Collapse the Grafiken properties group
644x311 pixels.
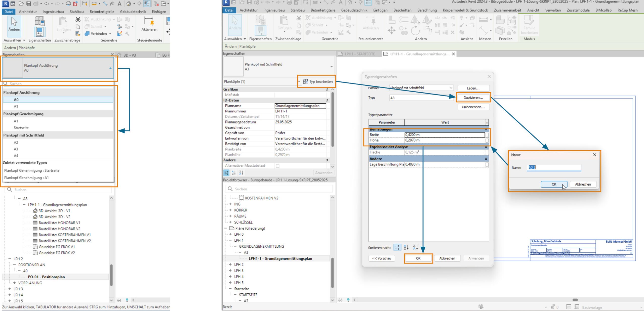click(x=327, y=90)
